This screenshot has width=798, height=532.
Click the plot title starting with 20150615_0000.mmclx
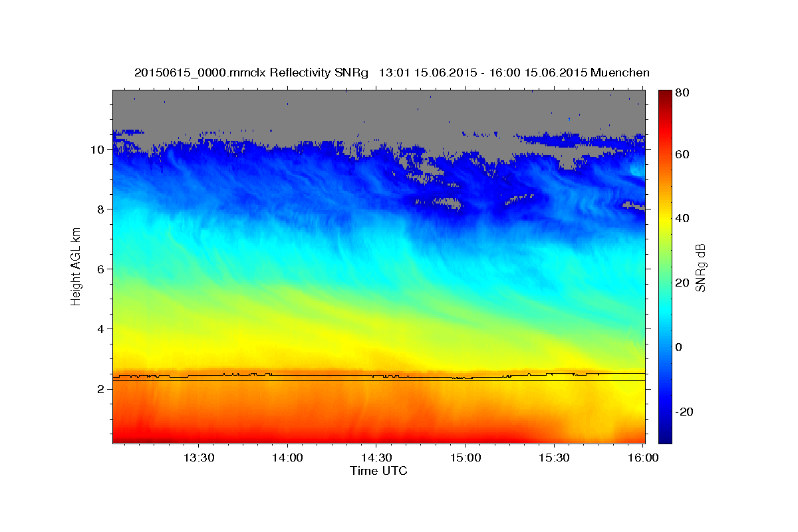pos(392,72)
